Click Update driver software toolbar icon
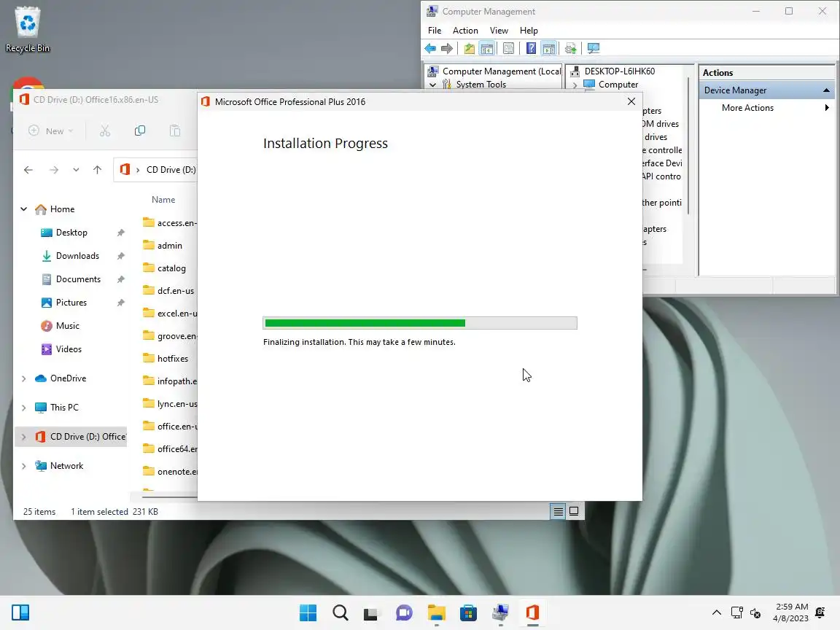The image size is (840, 630). pos(570,49)
